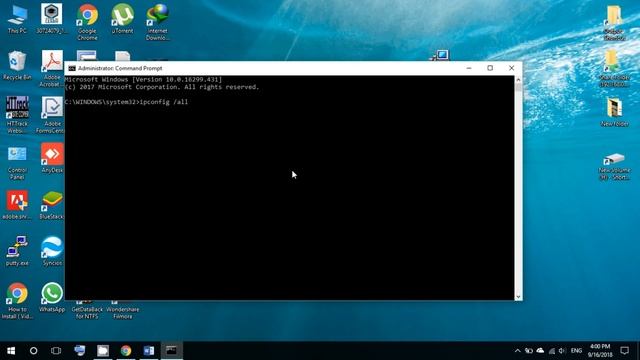This screenshot has height=360, width=640.
Task: Open the Action Center notifications icon
Action: [624, 351]
